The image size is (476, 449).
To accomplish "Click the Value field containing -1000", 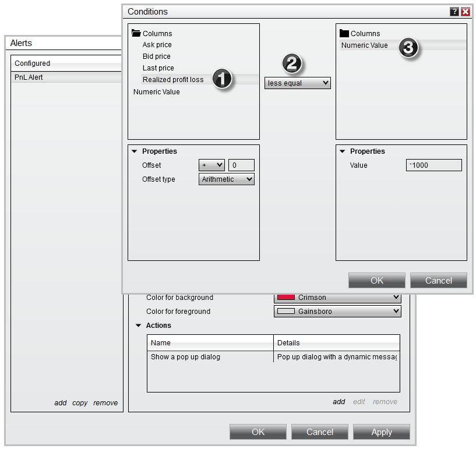I will point(433,165).
